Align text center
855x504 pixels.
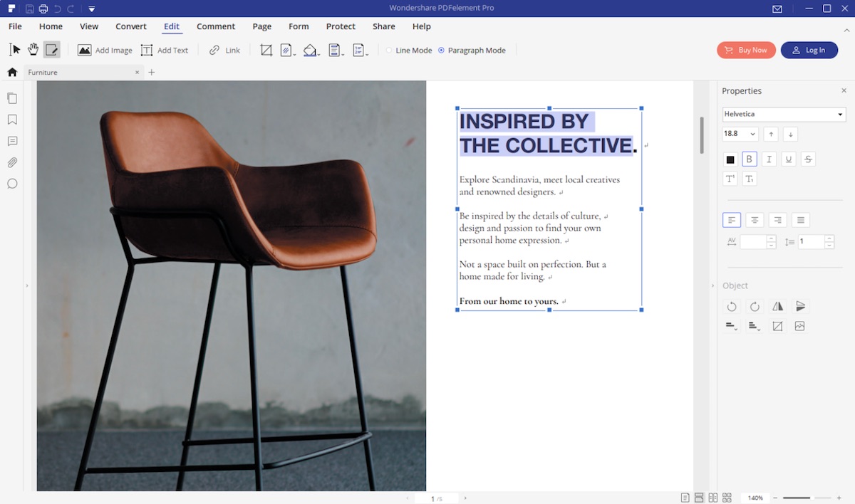[755, 221]
